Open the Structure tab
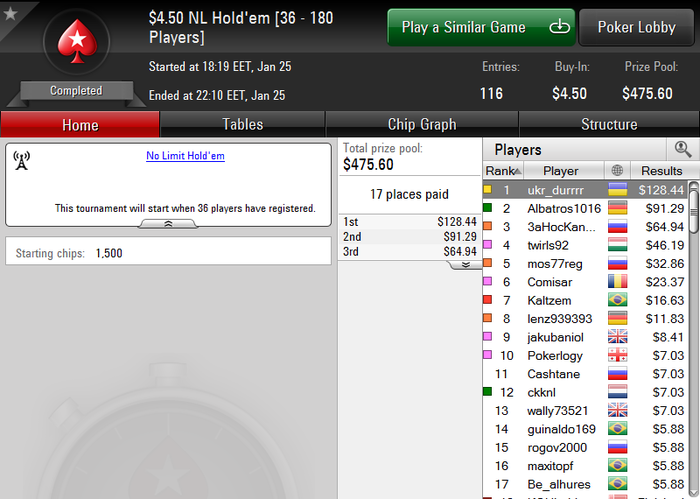This screenshot has width=700, height=499. tap(609, 124)
